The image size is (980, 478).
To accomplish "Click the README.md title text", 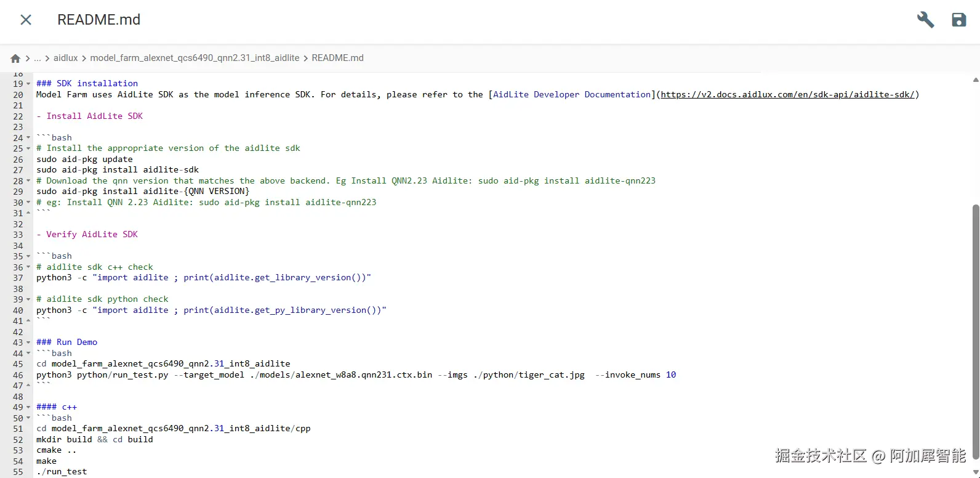I will (99, 20).
